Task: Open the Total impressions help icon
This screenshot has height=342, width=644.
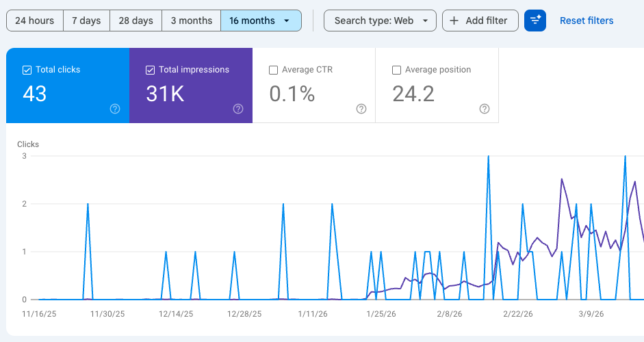Action: point(238,109)
